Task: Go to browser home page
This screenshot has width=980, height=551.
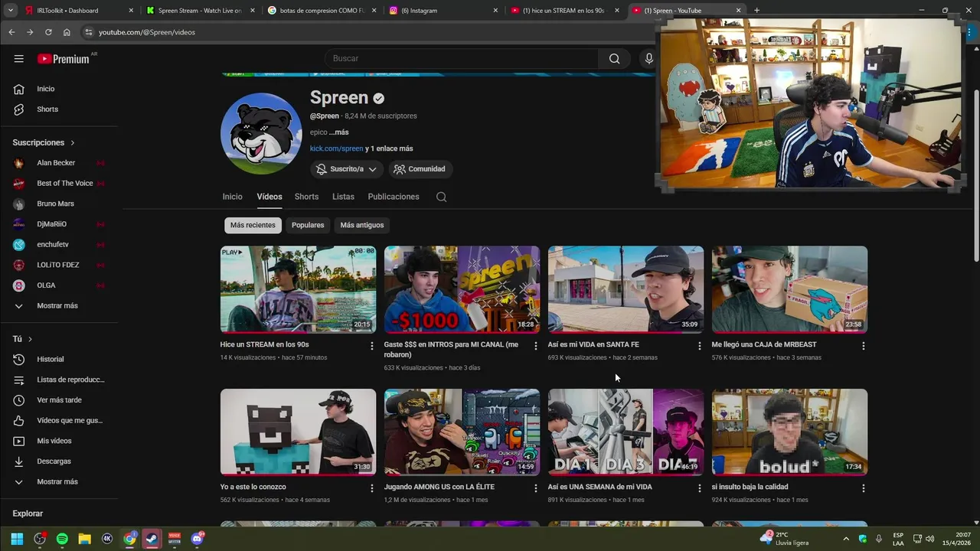Action: [x=67, y=32]
